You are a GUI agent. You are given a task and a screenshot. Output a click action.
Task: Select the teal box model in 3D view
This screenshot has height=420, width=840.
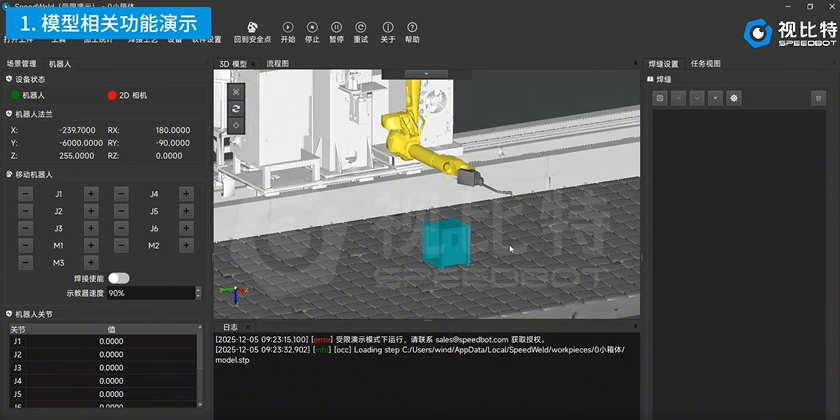click(446, 243)
